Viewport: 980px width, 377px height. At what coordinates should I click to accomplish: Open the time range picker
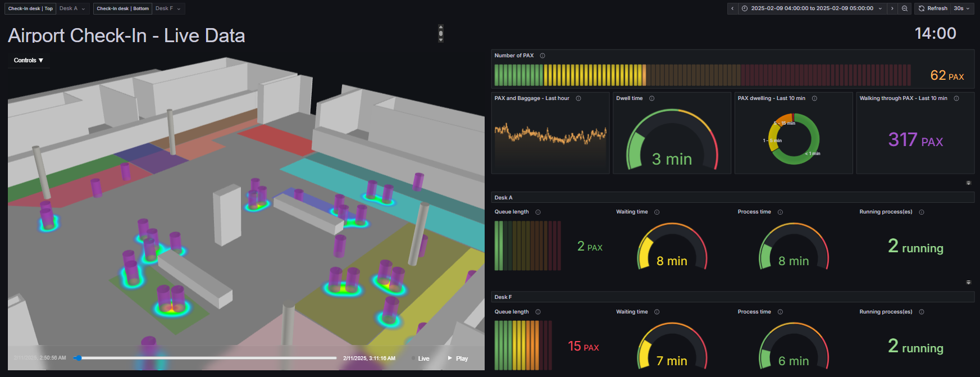tap(812, 8)
